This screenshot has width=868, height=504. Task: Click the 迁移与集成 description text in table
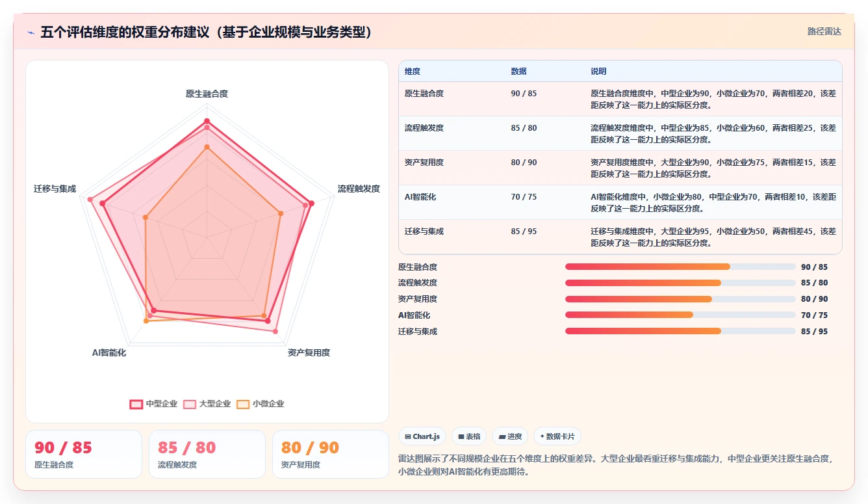click(x=713, y=237)
